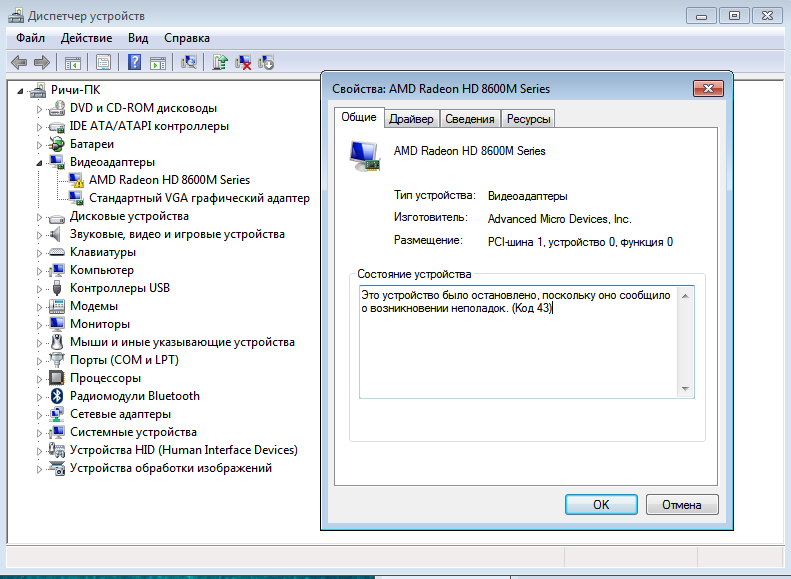791x579 pixels.
Task: Switch to the Драйвер tab
Action: pos(411,119)
